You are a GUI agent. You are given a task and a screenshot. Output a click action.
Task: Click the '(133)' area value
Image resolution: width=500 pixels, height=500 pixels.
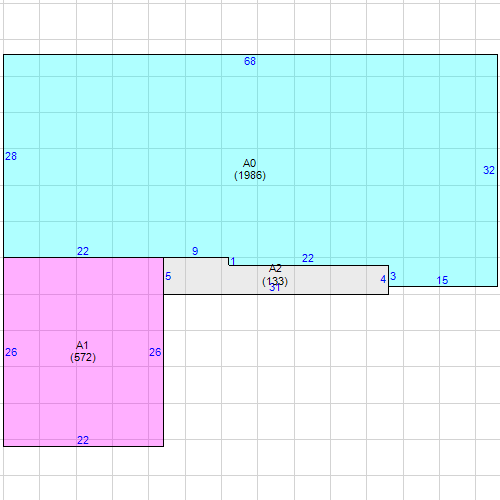275,281
